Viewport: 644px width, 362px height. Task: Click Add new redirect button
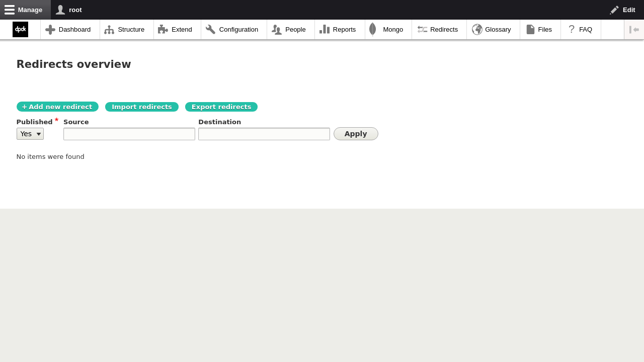tap(57, 107)
